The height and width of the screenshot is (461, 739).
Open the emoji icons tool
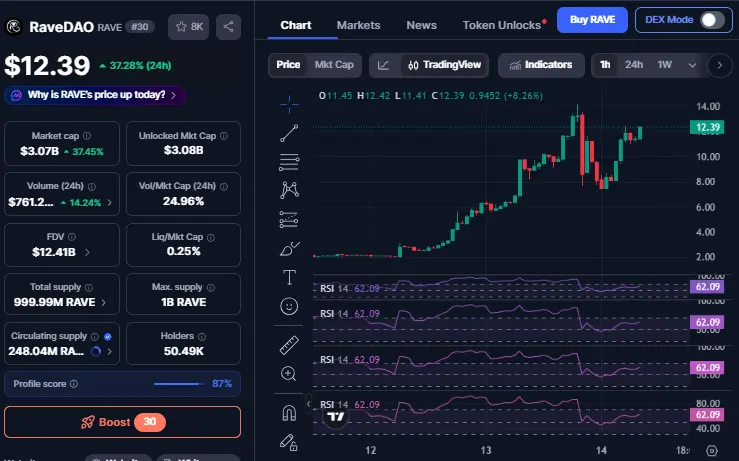point(289,306)
